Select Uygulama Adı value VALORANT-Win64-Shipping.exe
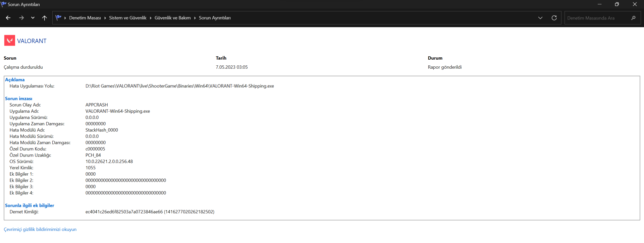This screenshot has height=243, width=644. click(x=118, y=111)
